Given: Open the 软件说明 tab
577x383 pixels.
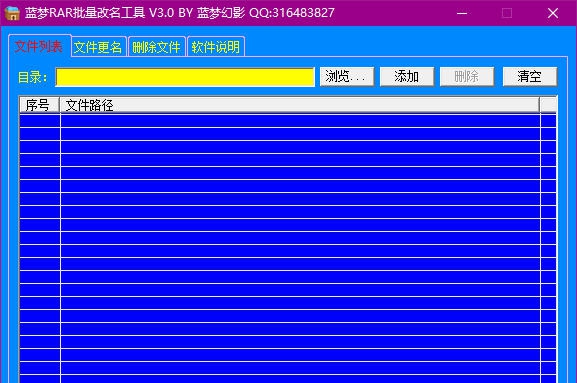Looking at the screenshot, I should (x=216, y=47).
